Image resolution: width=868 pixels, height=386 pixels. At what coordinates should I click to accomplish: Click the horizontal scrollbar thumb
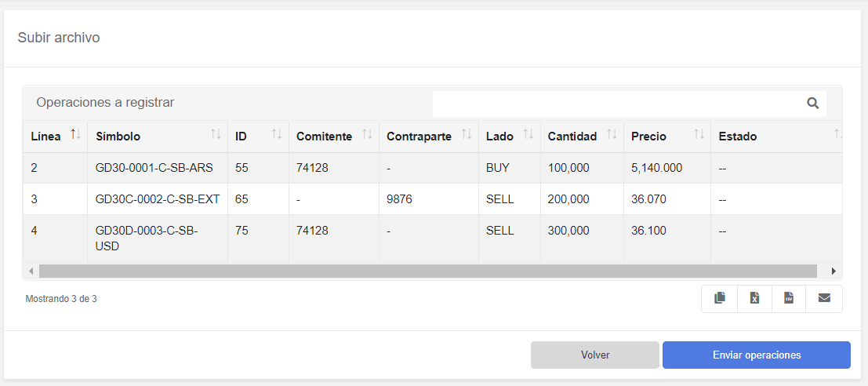[427, 271]
